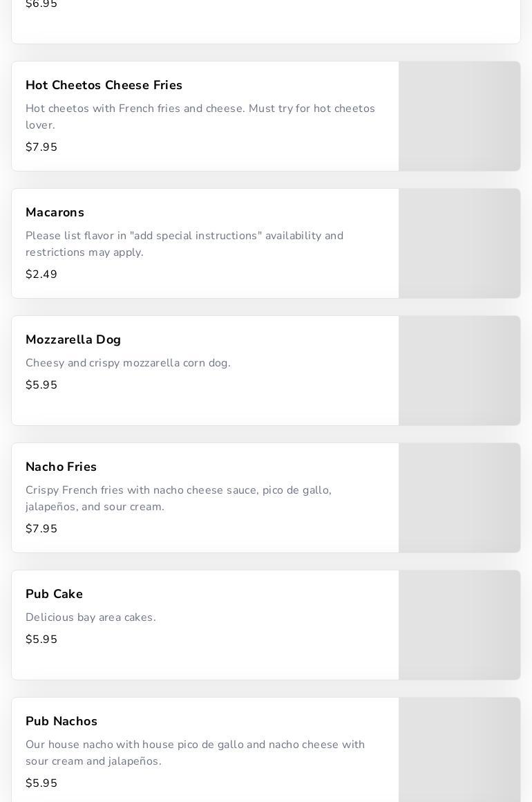Click the Hot Cheetos Cheese Fries image placeholder

459,116
